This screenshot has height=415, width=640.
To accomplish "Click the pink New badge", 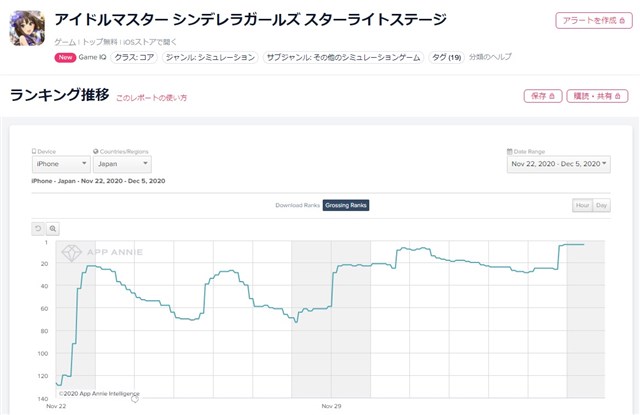I will pos(65,58).
